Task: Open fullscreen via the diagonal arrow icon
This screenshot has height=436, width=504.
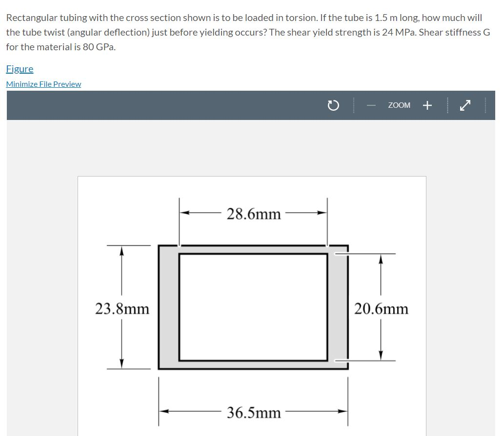Action: pos(464,105)
